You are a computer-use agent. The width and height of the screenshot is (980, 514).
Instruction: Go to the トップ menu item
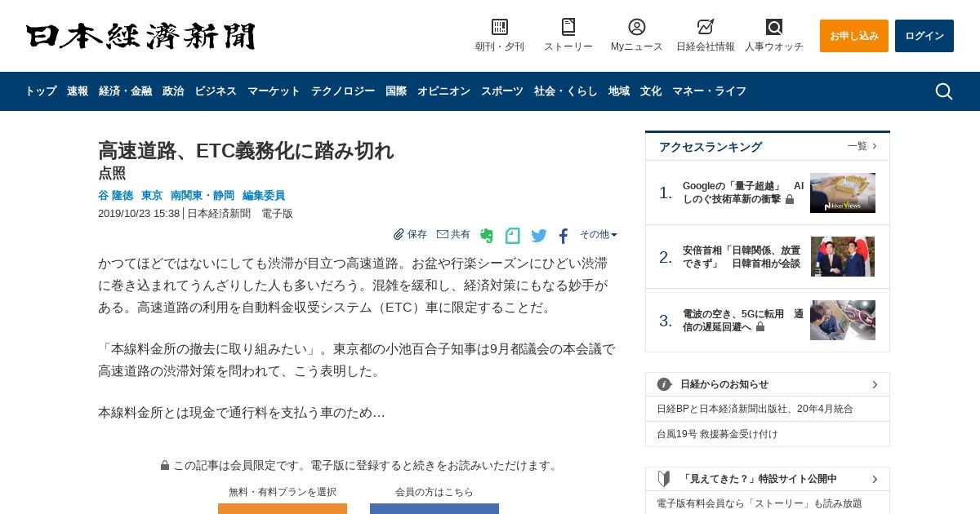(41, 91)
